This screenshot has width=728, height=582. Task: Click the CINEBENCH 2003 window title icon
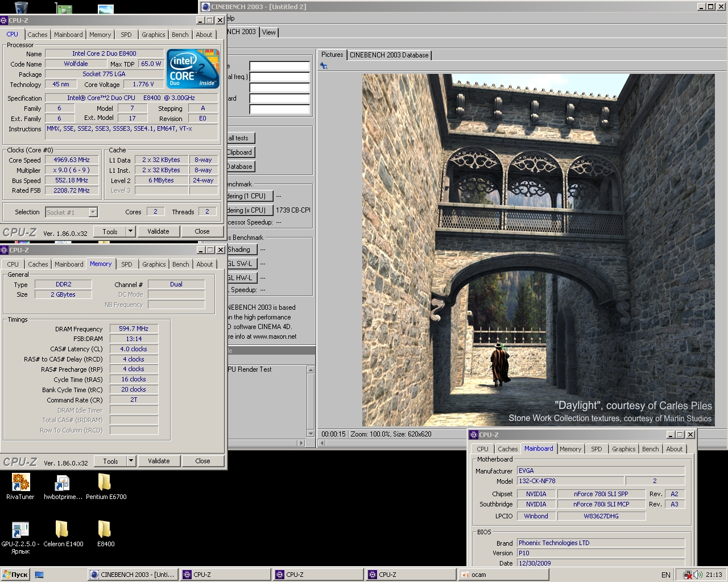click(205, 6)
